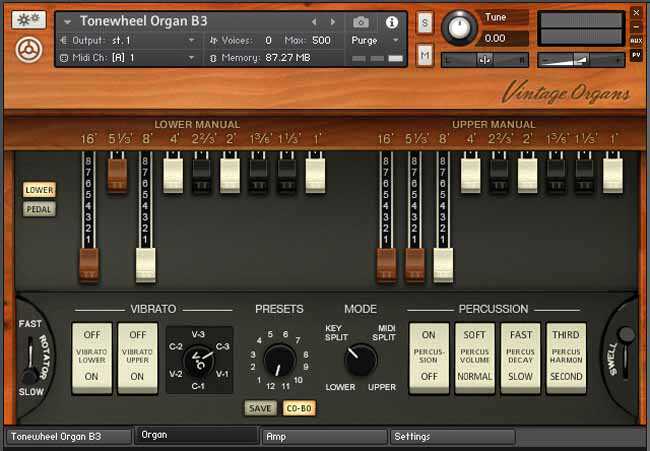The image size is (650, 451).
Task: Open the instrument options gear icon
Action: point(29,19)
